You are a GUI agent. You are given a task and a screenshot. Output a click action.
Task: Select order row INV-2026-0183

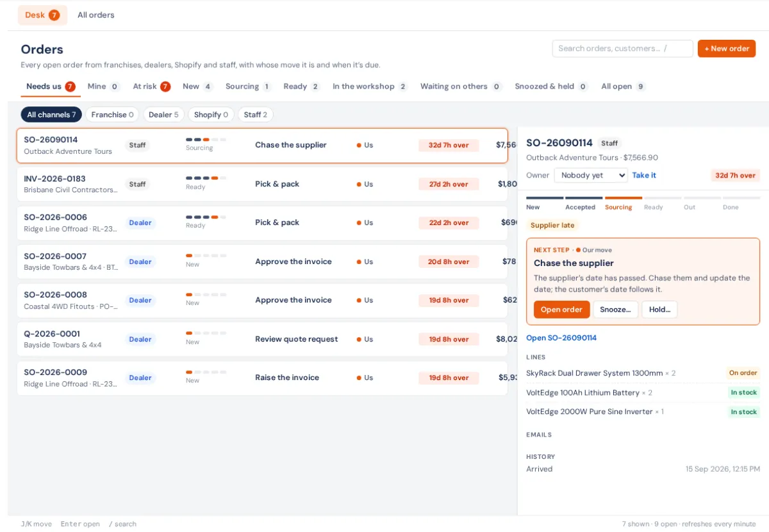click(x=262, y=184)
